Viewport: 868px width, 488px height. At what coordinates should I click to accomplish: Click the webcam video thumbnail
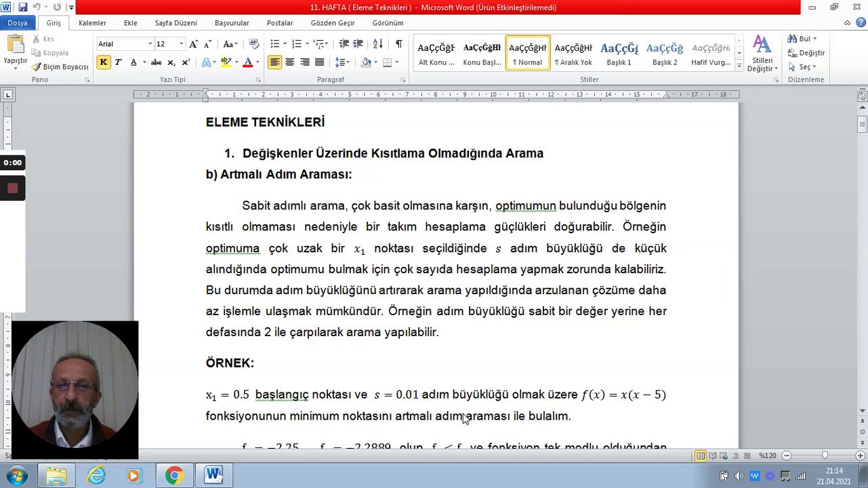point(75,389)
